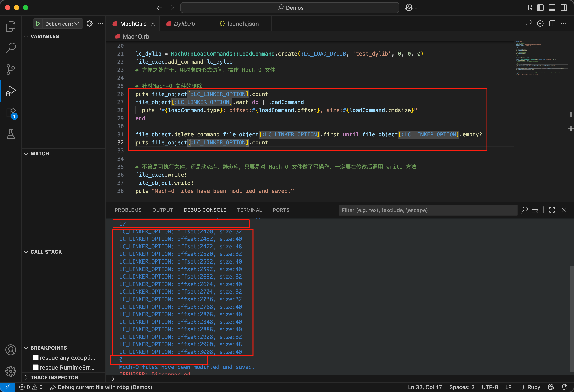
Task: Open the Explorer view in activity bar
Action: click(11, 26)
